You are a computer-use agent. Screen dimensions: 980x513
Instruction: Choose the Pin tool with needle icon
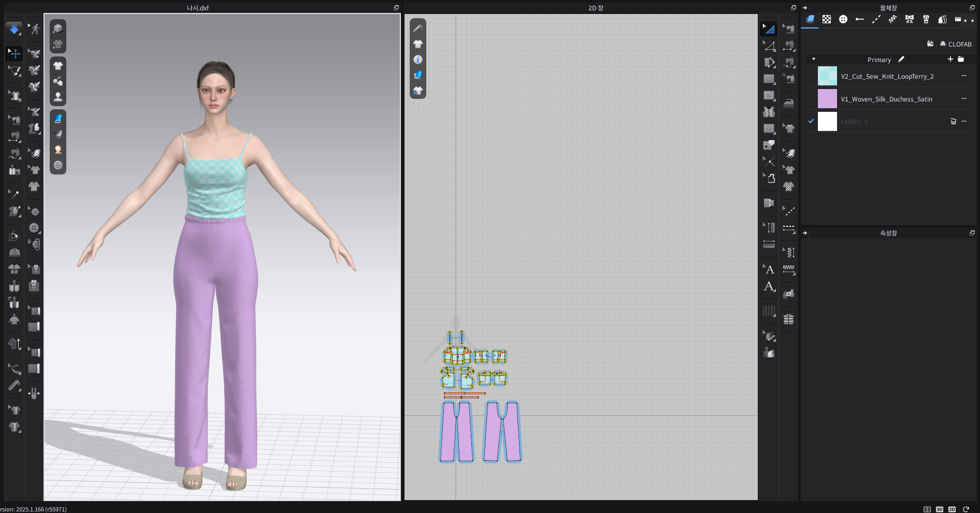click(x=14, y=195)
